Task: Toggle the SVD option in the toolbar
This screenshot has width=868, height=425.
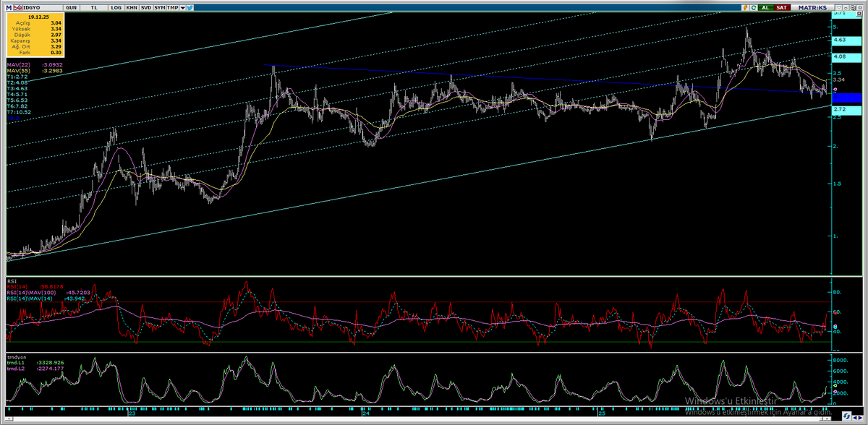Action: click(x=146, y=7)
